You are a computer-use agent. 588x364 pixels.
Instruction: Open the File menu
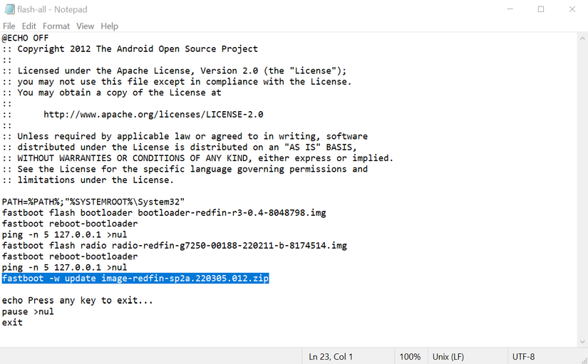coord(9,26)
